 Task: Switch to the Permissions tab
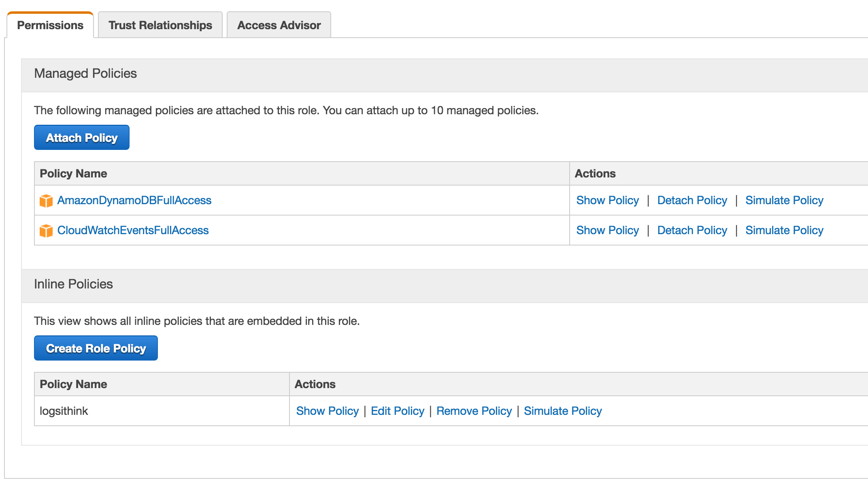(x=50, y=25)
